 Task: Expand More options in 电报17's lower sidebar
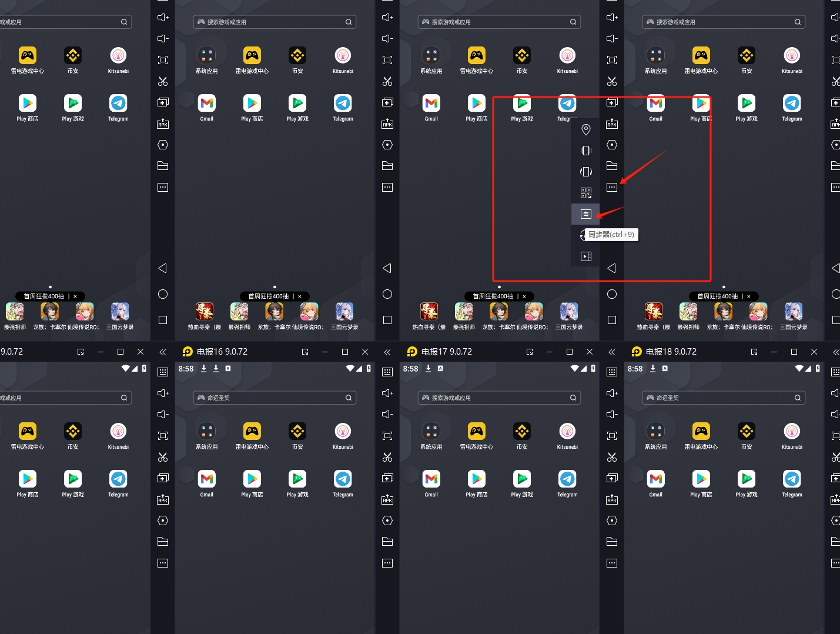pyautogui.click(x=612, y=563)
